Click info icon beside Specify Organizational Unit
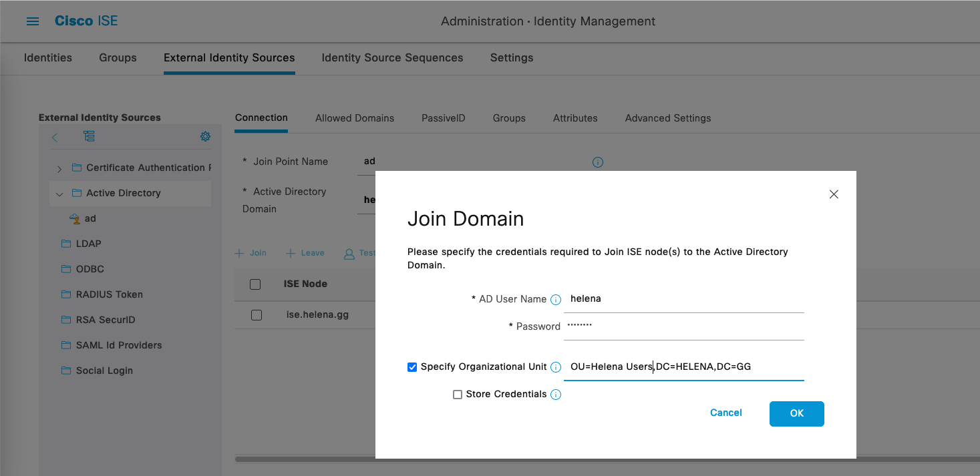The width and height of the screenshot is (980, 476). point(555,367)
